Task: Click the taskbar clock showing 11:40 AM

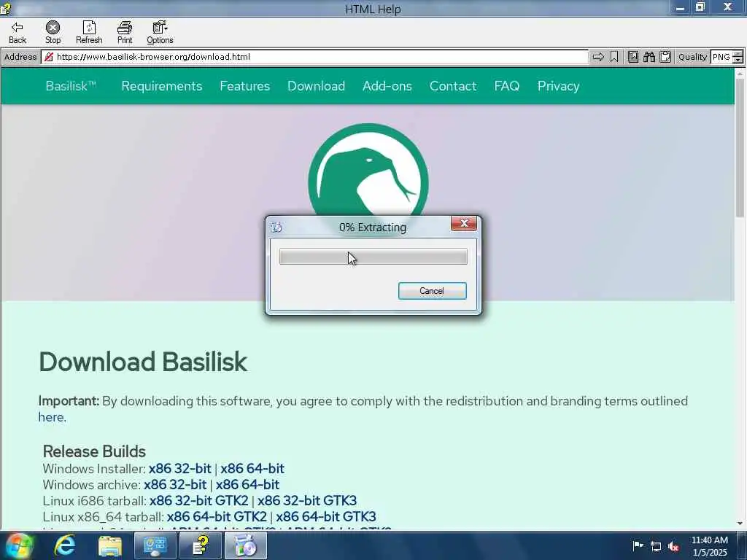Action: [x=710, y=546]
